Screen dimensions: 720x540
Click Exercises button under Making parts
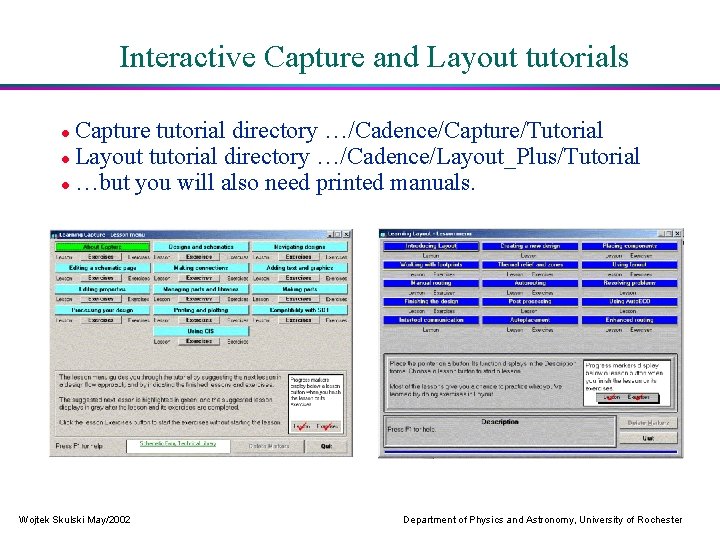[298, 299]
